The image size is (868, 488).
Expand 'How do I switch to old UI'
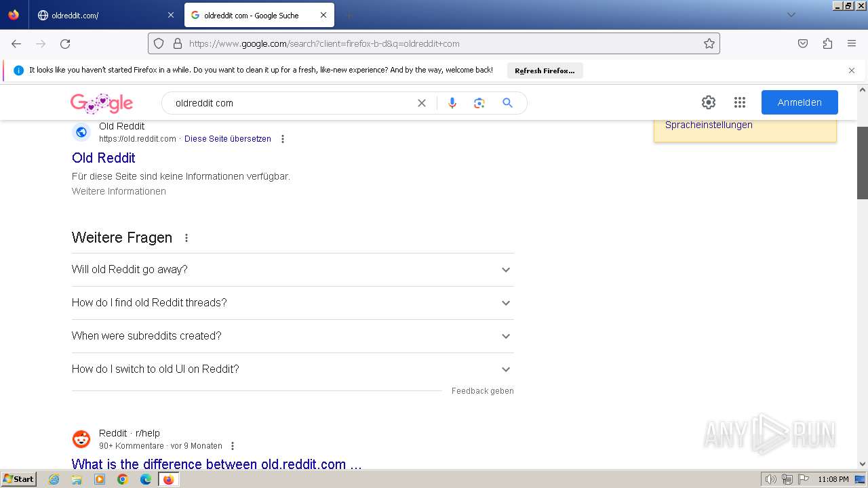point(293,369)
